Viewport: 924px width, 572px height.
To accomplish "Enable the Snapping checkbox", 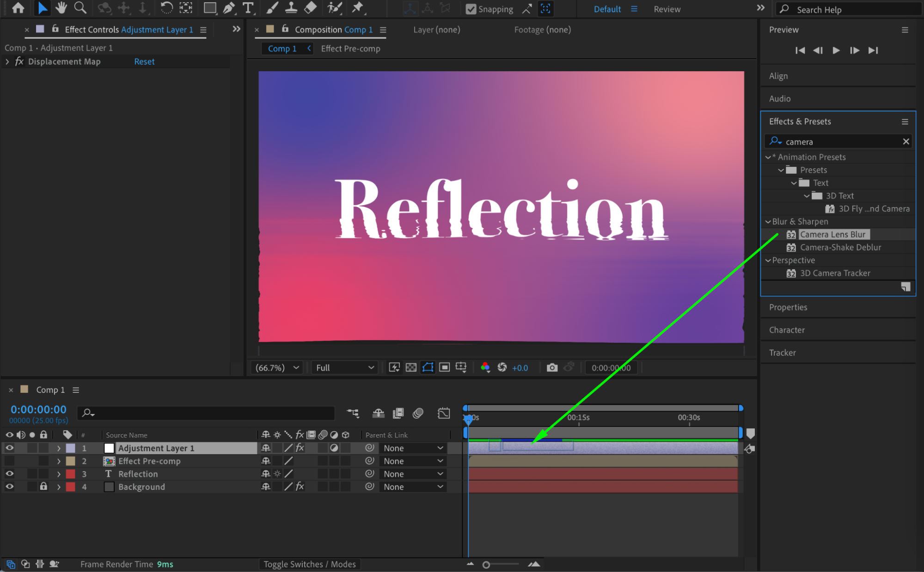I will click(x=471, y=9).
